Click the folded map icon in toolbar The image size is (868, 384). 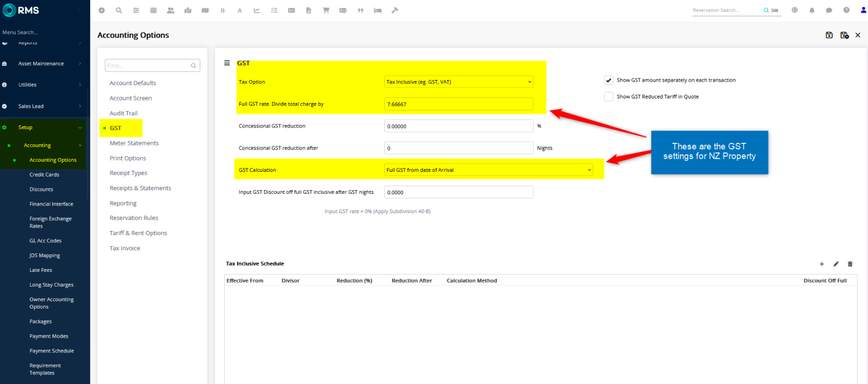(205, 10)
